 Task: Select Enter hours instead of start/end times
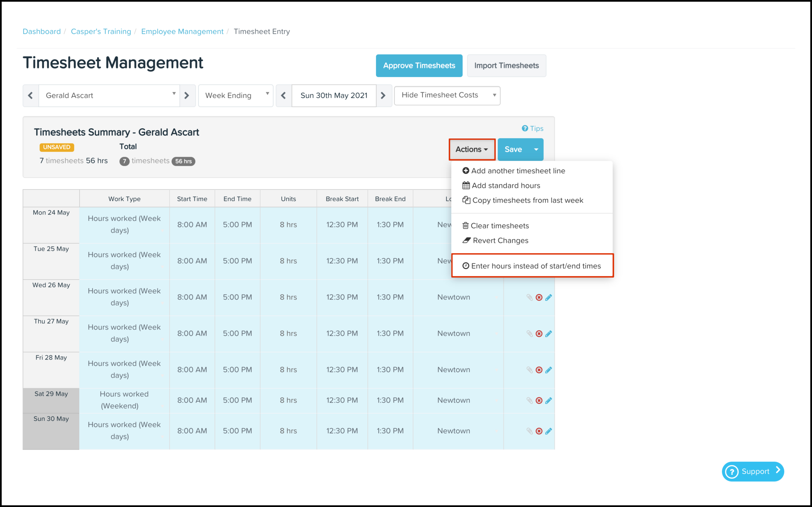[532, 266]
